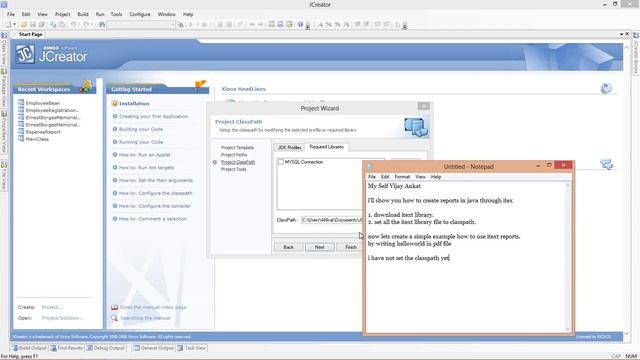Click the Notepad title bar icon
Viewport: 640px width, 360px height.
pos(371,167)
